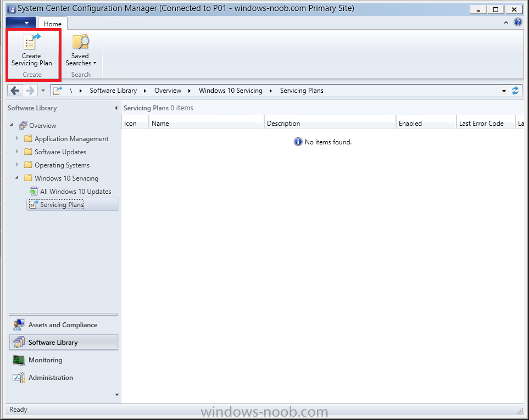This screenshot has width=529, height=420.
Task: Select the Overview tree item
Action: pyautogui.click(x=42, y=125)
